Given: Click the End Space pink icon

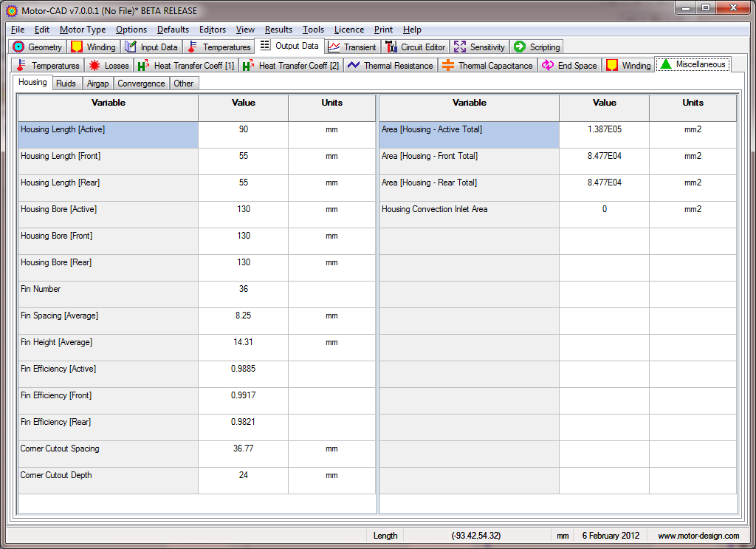Looking at the screenshot, I should [x=548, y=65].
